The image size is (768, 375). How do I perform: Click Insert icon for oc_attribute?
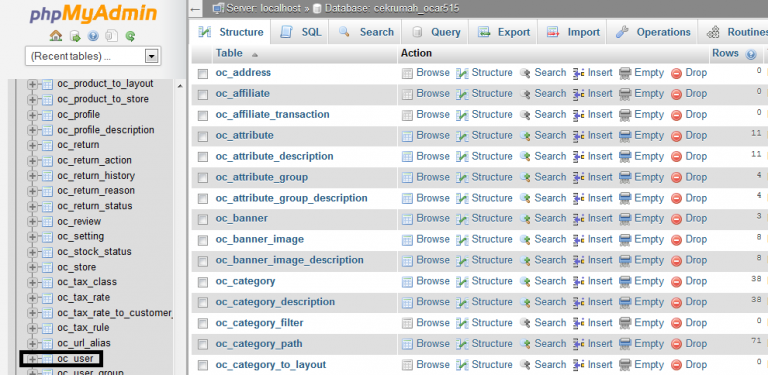(579, 136)
